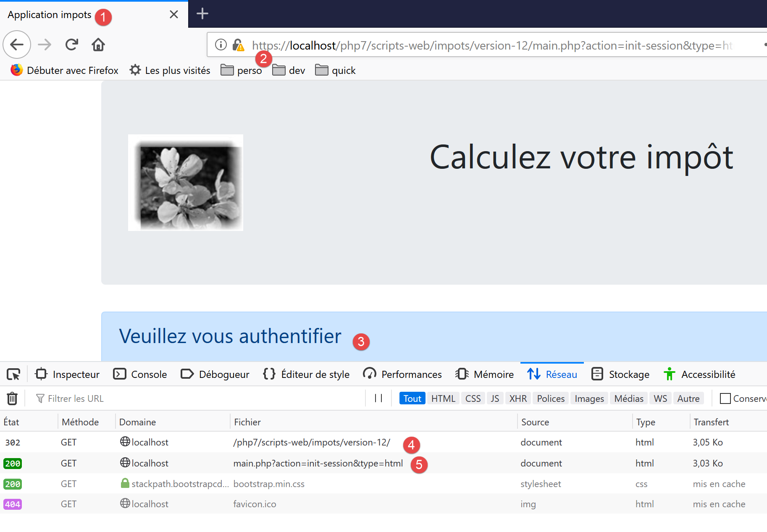
Task: Clear network requests with the trash icon
Action: pyautogui.click(x=12, y=398)
